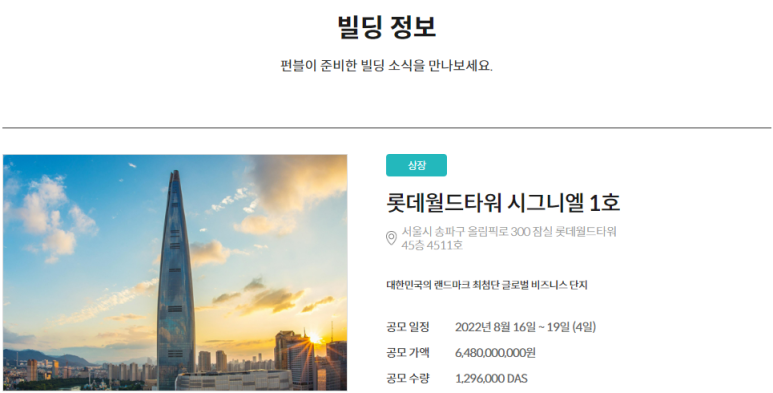Click the 빌딩 정보 page heading
This screenshot has width=773, height=393.
coord(386,27)
